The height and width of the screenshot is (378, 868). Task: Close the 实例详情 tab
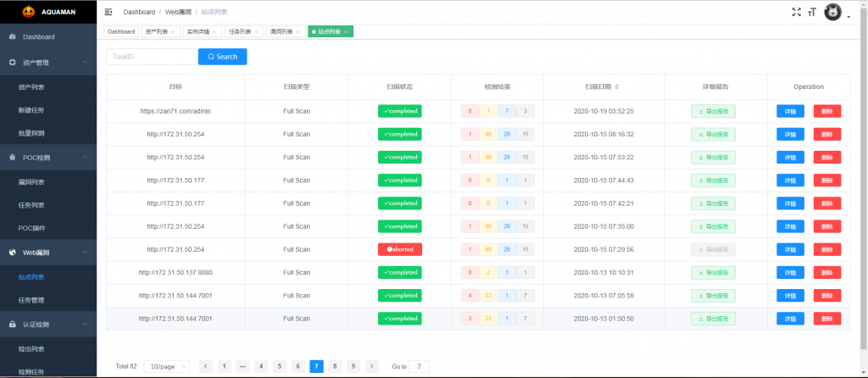[x=214, y=32]
